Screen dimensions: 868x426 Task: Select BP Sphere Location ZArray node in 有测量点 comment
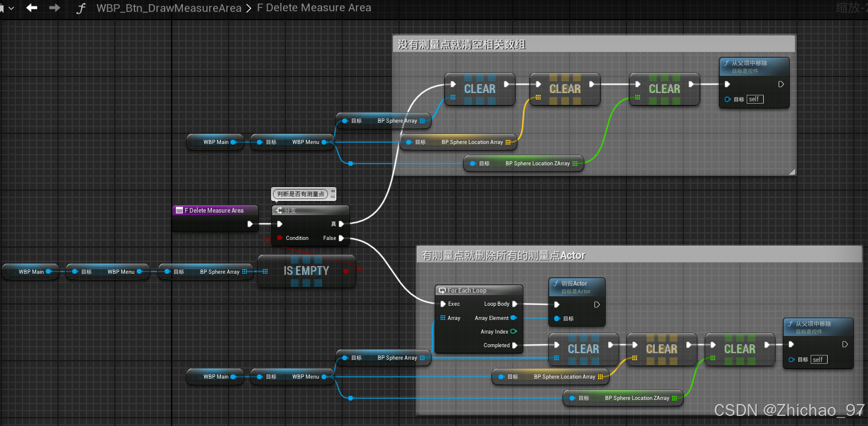pyautogui.click(x=623, y=398)
